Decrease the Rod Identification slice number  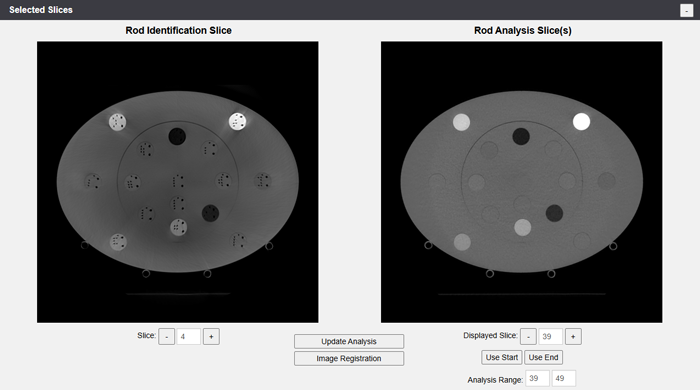point(167,336)
